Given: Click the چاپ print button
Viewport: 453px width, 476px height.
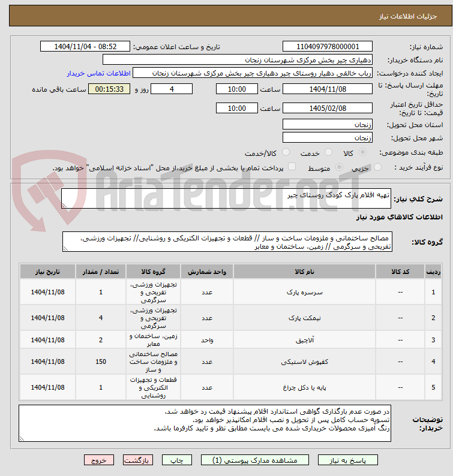Looking at the screenshot, I should point(177,460).
